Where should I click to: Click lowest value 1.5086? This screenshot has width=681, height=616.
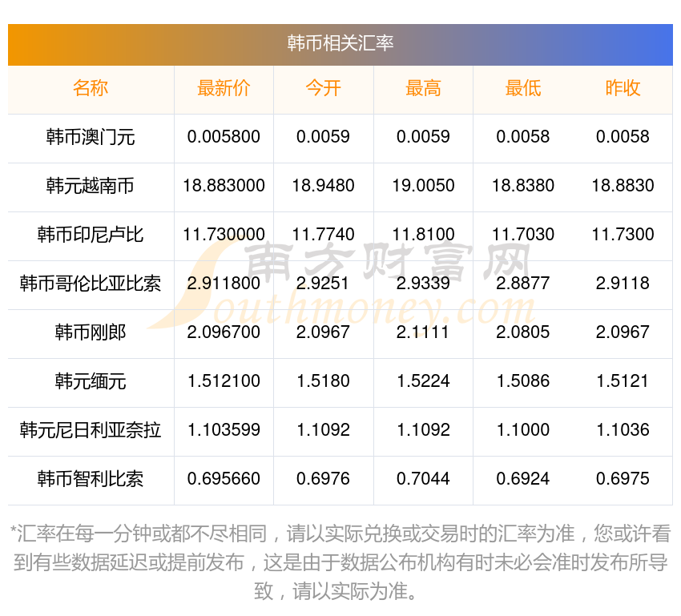pos(523,381)
